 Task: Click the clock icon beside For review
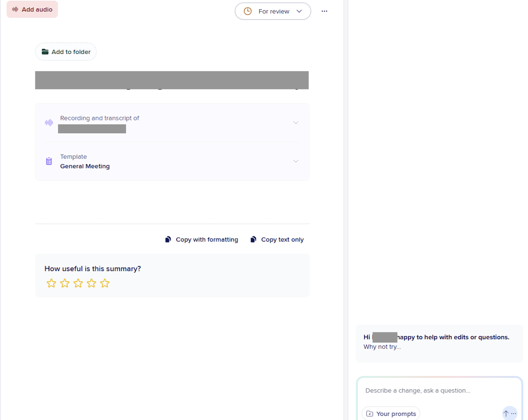pos(248,11)
